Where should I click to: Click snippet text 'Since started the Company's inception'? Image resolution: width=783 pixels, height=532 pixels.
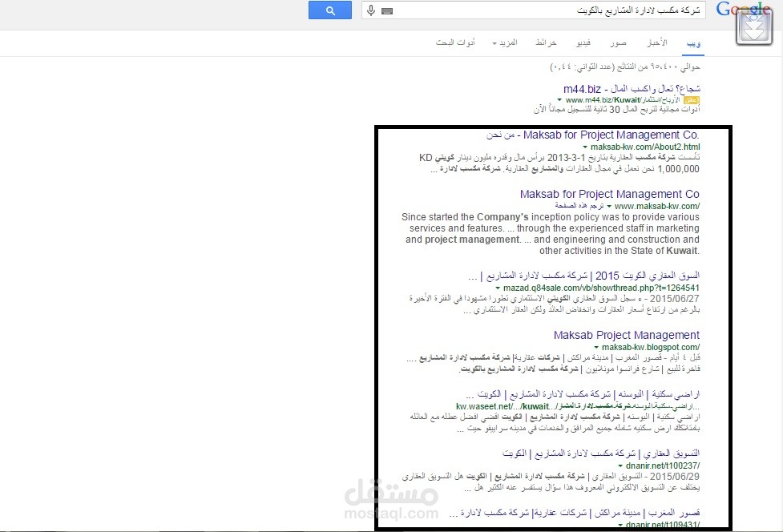click(551, 234)
